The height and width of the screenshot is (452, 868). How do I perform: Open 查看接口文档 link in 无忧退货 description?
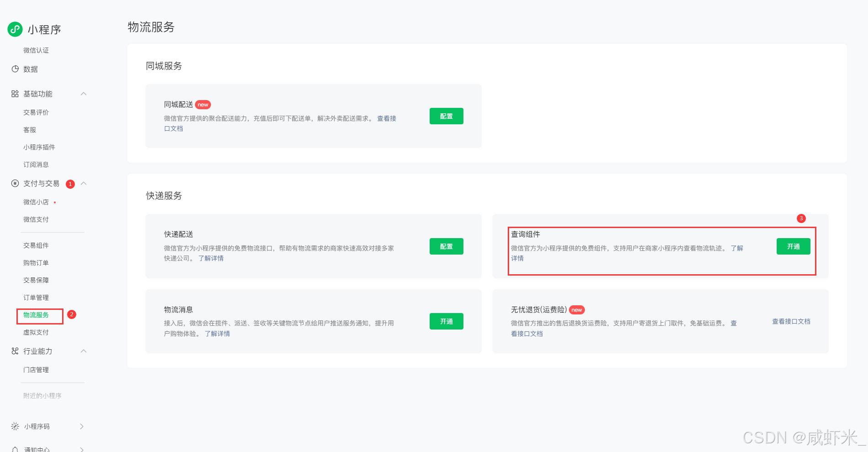(527, 334)
